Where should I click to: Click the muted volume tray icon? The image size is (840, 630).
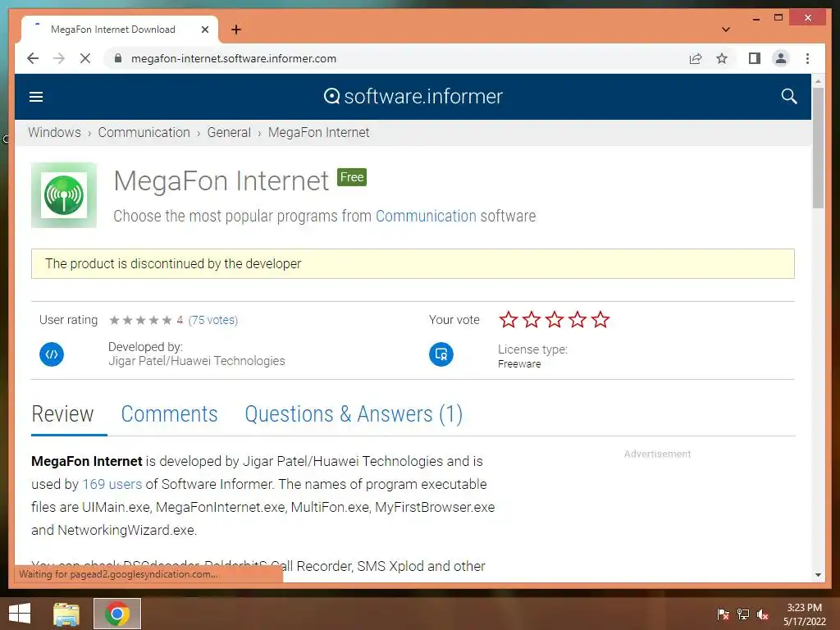[763, 614]
